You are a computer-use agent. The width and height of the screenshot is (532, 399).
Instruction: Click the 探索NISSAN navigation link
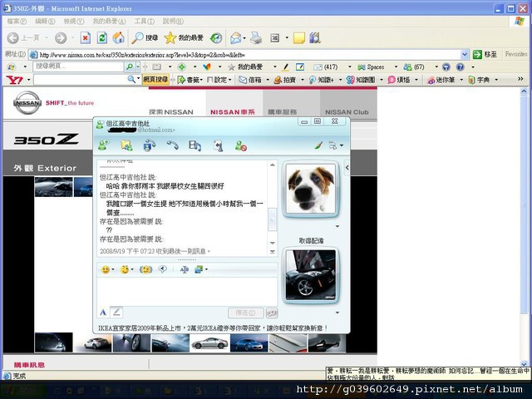170,111
